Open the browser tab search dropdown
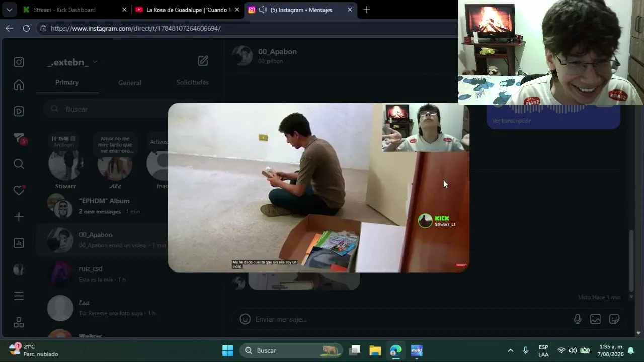 pos(9,10)
